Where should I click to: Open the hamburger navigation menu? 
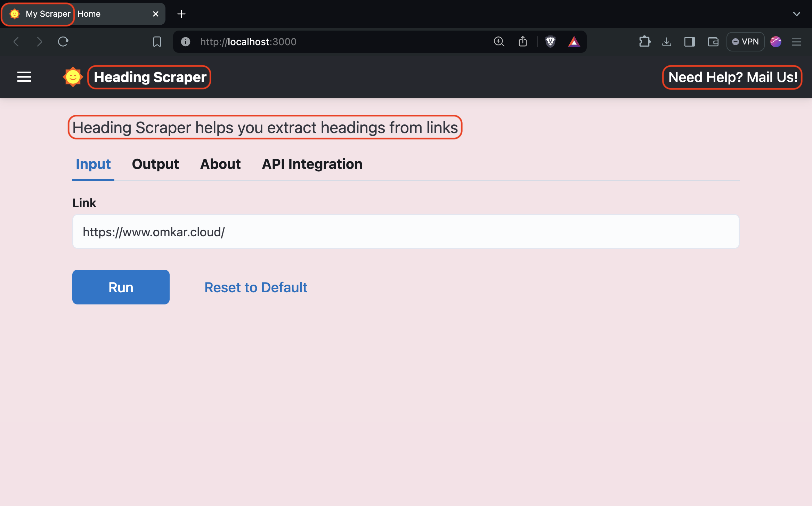click(x=24, y=77)
